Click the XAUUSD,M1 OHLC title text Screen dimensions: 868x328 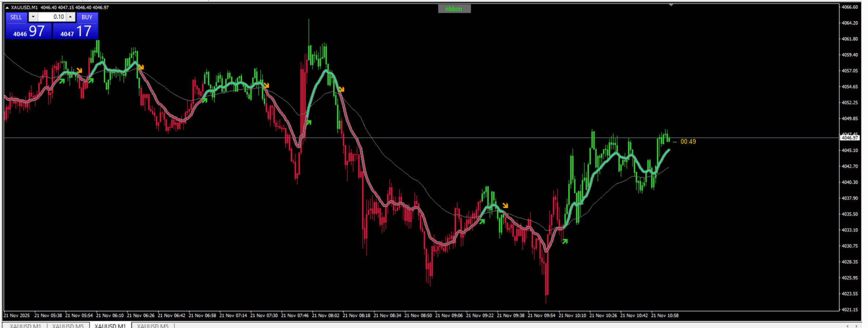tap(60, 7)
